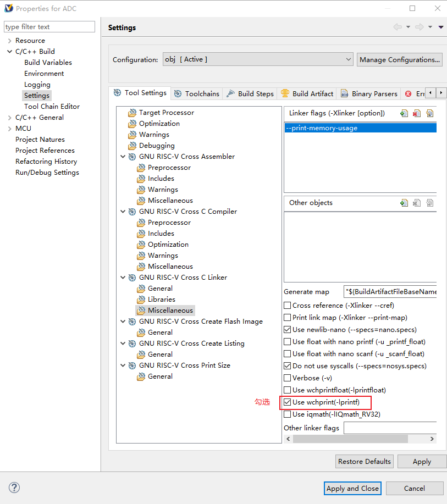Collapse the GNU RISC-V Cross C Compiler node
Screen dimensions: 447x504
point(123,212)
